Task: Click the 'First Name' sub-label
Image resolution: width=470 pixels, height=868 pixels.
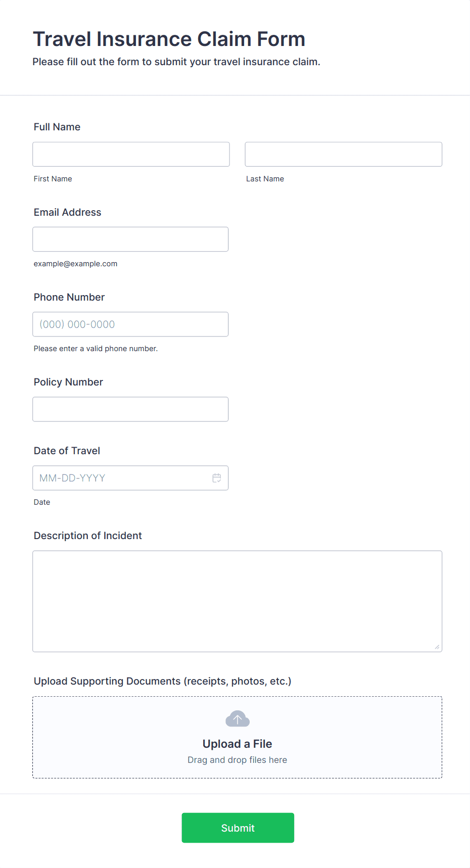Action: point(53,179)
